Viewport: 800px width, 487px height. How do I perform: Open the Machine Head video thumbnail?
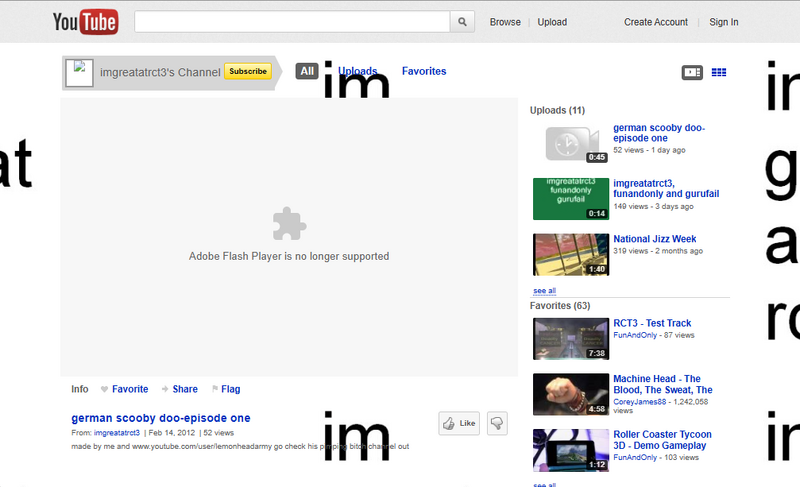pyautogui.click(x=571, y=394)
